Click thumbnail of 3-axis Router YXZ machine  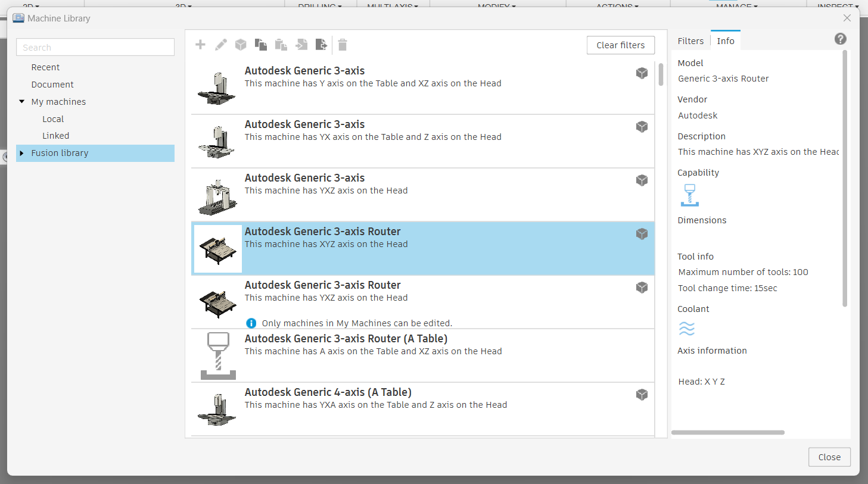point(217,302)
